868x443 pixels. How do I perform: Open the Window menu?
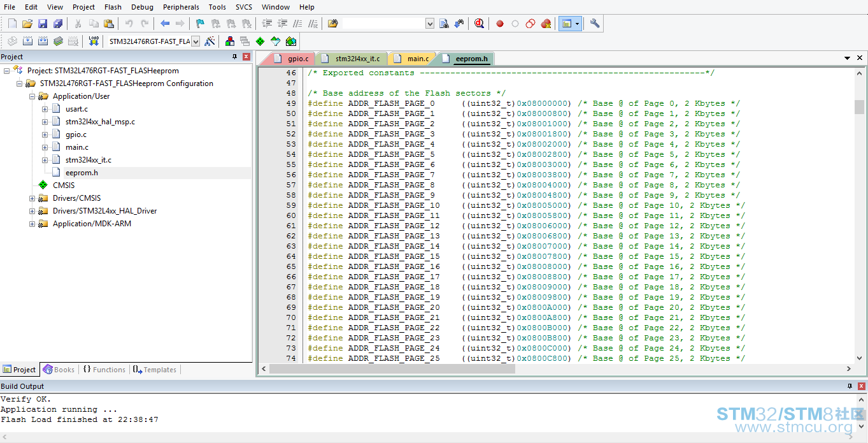276,7
